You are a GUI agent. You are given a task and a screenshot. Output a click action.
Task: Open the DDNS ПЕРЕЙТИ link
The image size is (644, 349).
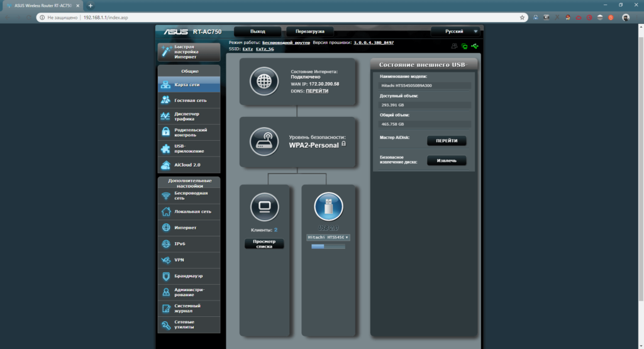tap(317, 91)
